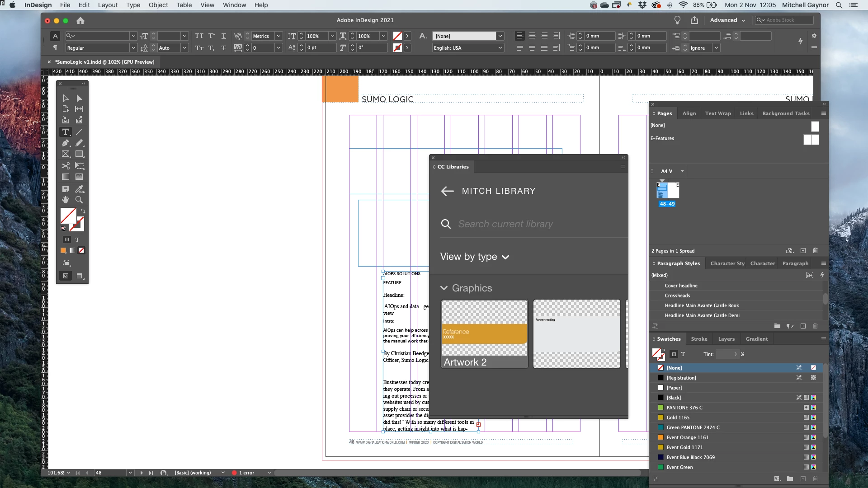This screenshot has height=488, width=868.
Task: Select the Rectangle Frame tool
Action: pyautogui.click(x=66, y=154)
